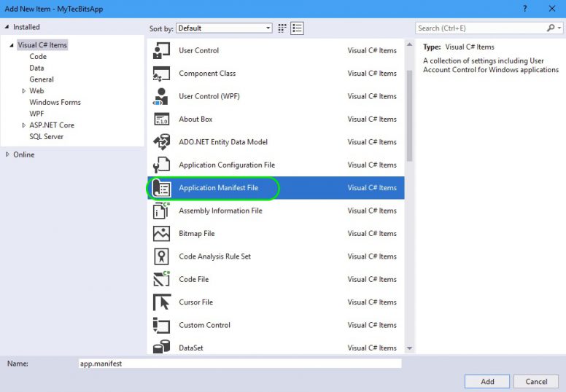Viewport: 566px width, 392px height.
Task: Click the Cancel button
Action: tap(536, 382)
